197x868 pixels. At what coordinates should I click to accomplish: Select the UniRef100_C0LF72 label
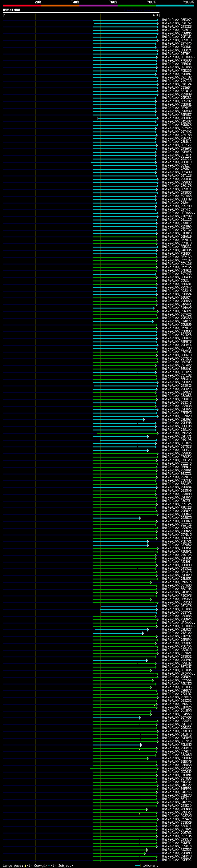[177, 450]
